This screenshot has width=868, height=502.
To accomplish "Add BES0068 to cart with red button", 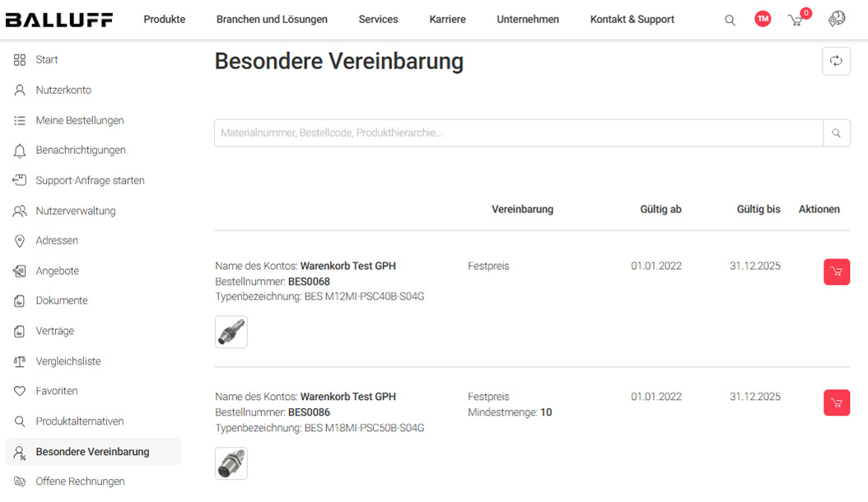I will pyautogui.click(x=837, y=272).
